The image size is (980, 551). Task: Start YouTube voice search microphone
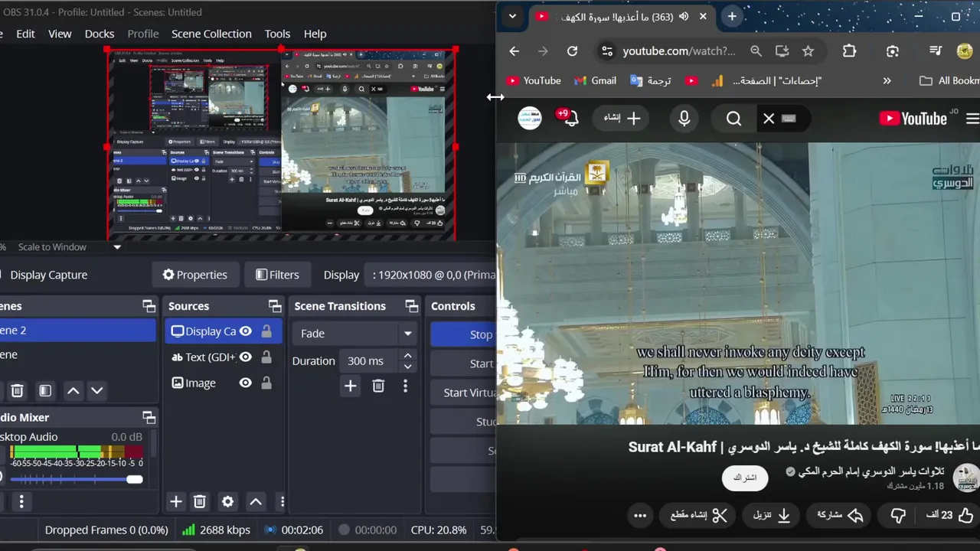tap(684, 119)
